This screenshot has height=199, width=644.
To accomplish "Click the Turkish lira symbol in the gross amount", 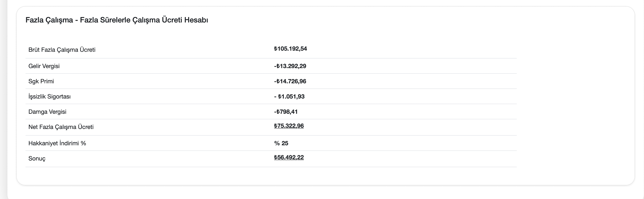I will [276, 49].
